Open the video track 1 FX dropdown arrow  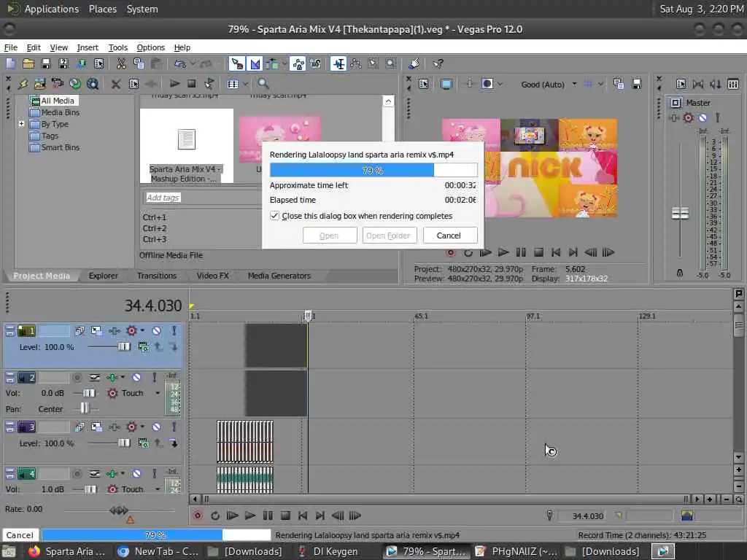(142, 330)
